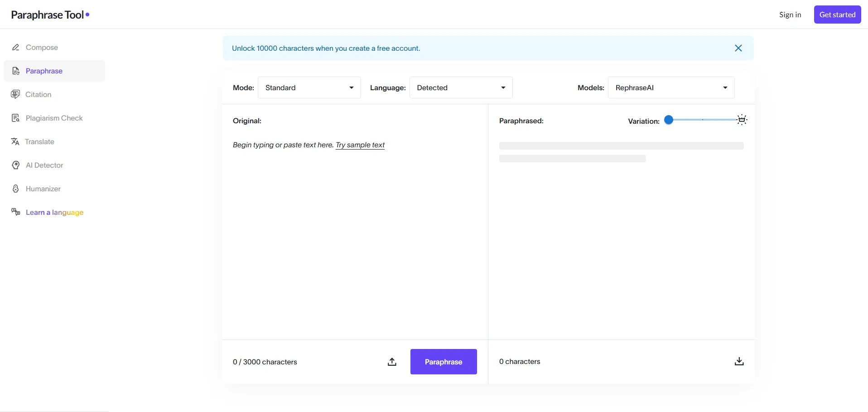Click the AI Detector icon

(16, 165)
